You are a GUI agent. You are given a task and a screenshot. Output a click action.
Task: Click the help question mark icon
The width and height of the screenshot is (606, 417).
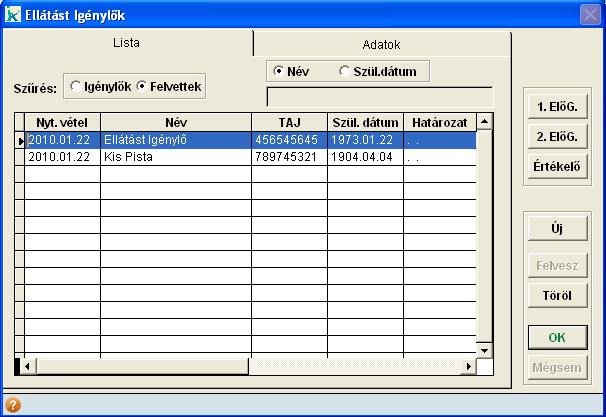coord(13,405)
